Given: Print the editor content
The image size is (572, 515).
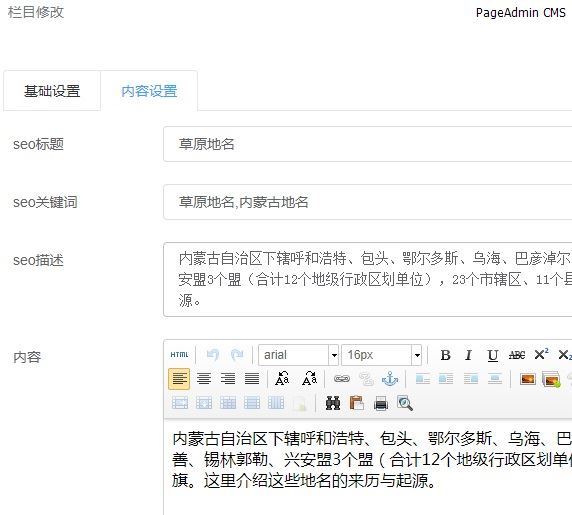Looking at the screenshot, I should [x=381, y=403].
